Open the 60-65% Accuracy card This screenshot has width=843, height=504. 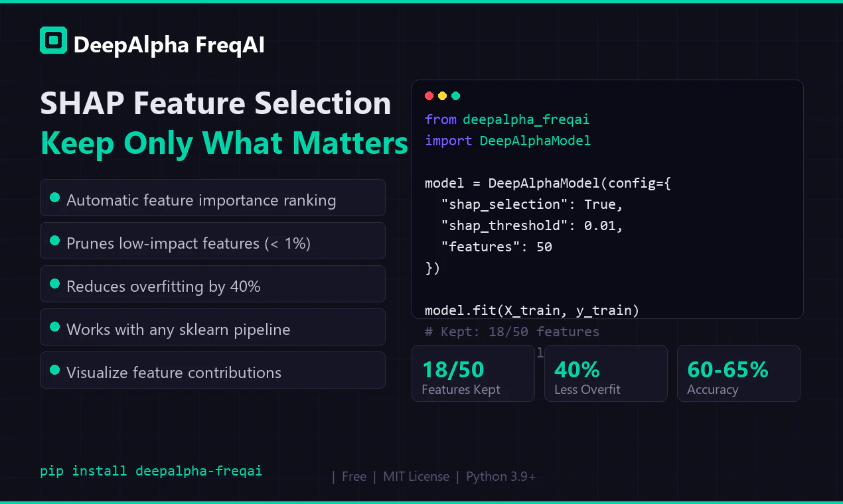(739, 373)
